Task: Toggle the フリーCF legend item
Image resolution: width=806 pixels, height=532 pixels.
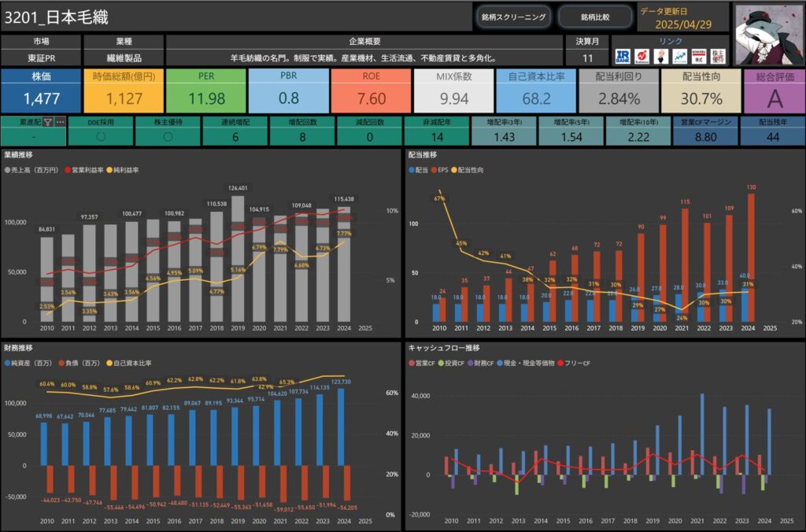Action: pyautogui.click(x=574, y=364)
